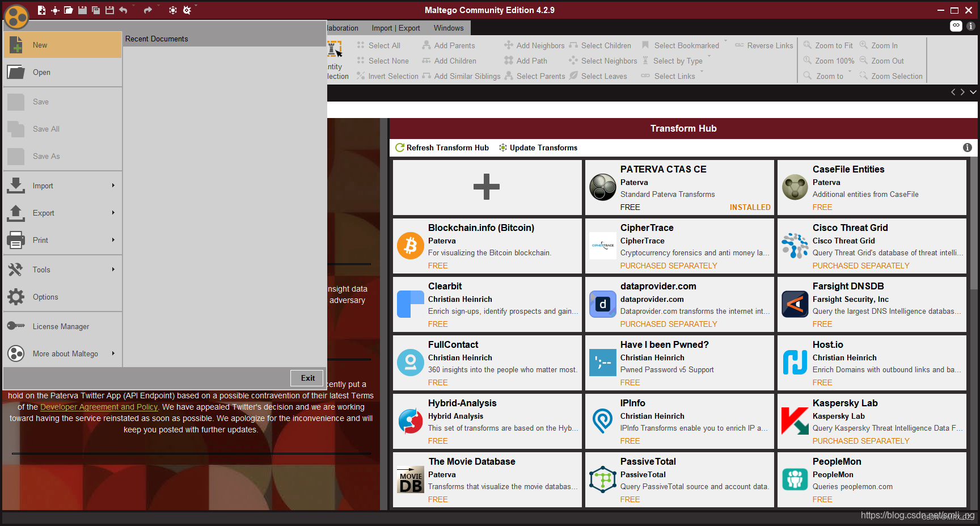Open License Manager entry
The height and width of the screenshot is (526, 980).
click(x=63, y=326)
